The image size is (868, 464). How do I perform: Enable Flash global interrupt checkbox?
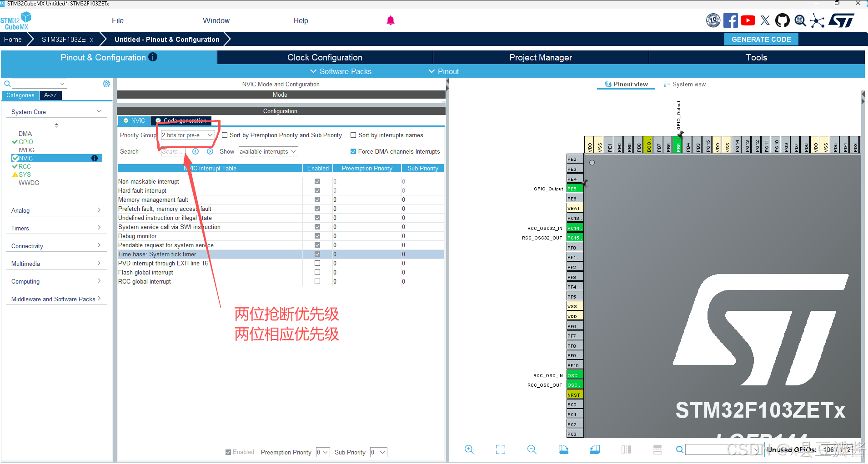click(x=317, y=272)
